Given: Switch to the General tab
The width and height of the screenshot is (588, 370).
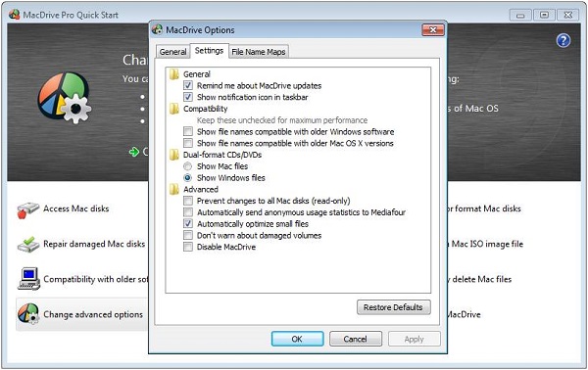Looking at the screenshot, I should pos(172,52).
